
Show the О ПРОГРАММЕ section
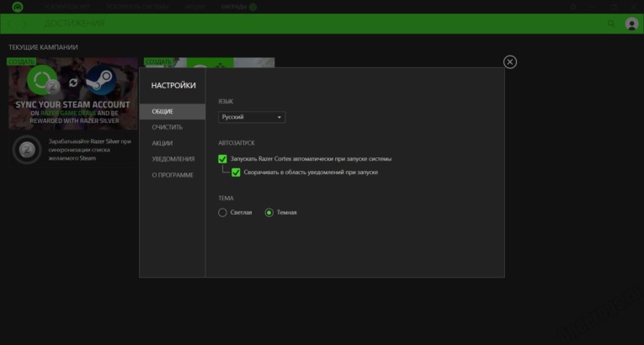(x=172, y=175)
